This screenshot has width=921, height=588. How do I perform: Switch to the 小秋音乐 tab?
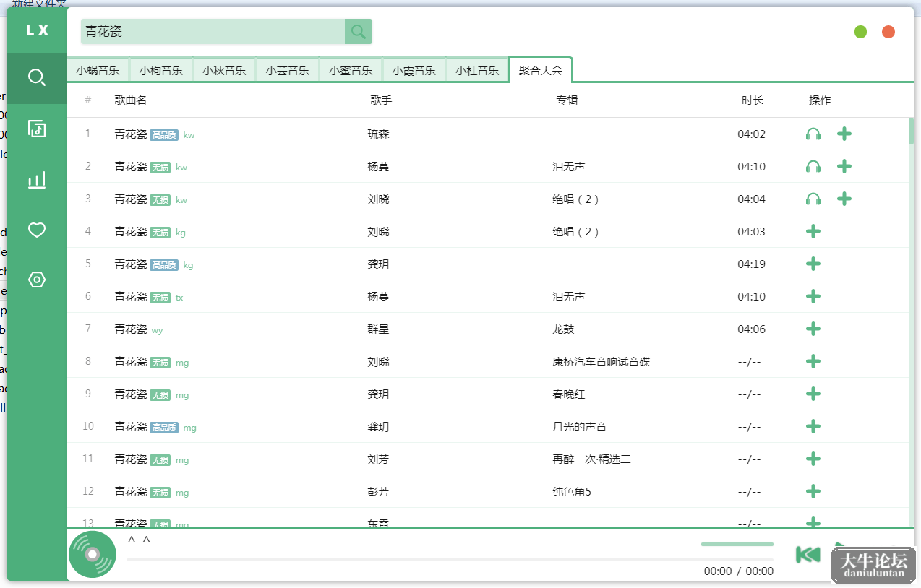224,70
